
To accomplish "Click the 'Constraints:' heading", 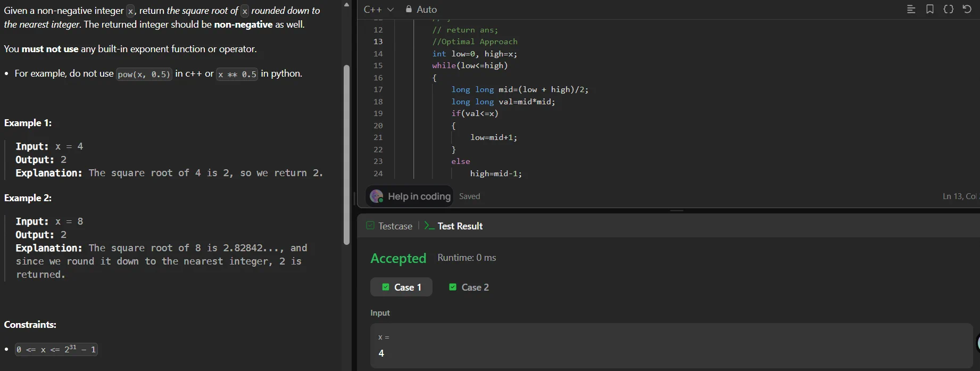I will pyautogui.click(x=30, y=325).
